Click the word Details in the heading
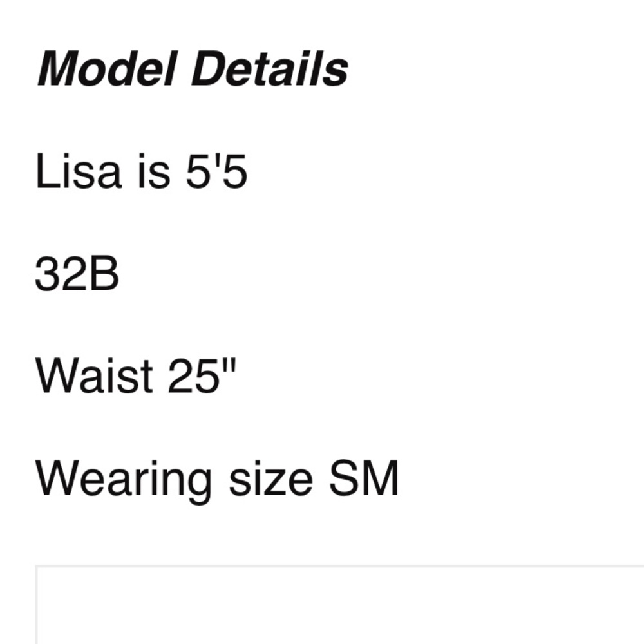Viewport: 644px width, 644px height. pyautogui.click(x=270, y=68)
